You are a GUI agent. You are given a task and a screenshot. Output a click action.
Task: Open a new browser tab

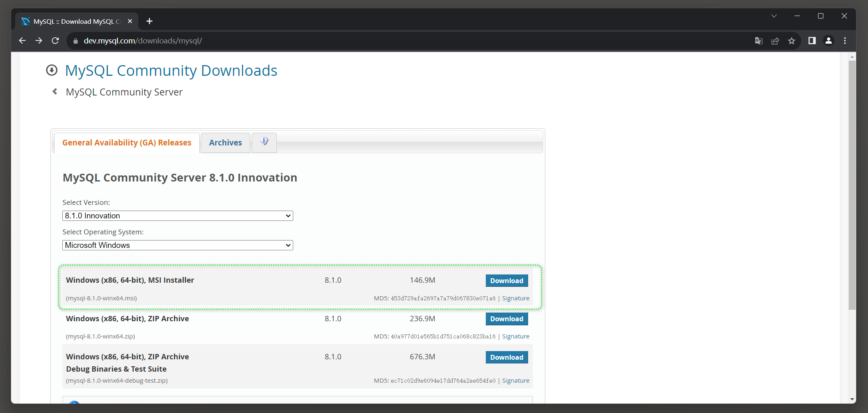(x=150, y=21)
